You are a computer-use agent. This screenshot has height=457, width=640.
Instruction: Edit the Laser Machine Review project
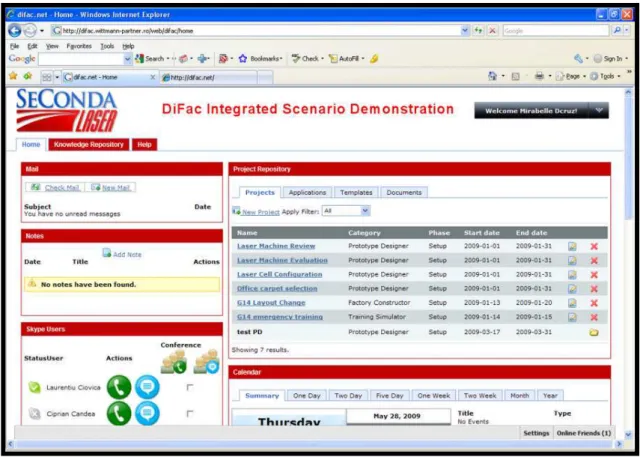point(573,246)
